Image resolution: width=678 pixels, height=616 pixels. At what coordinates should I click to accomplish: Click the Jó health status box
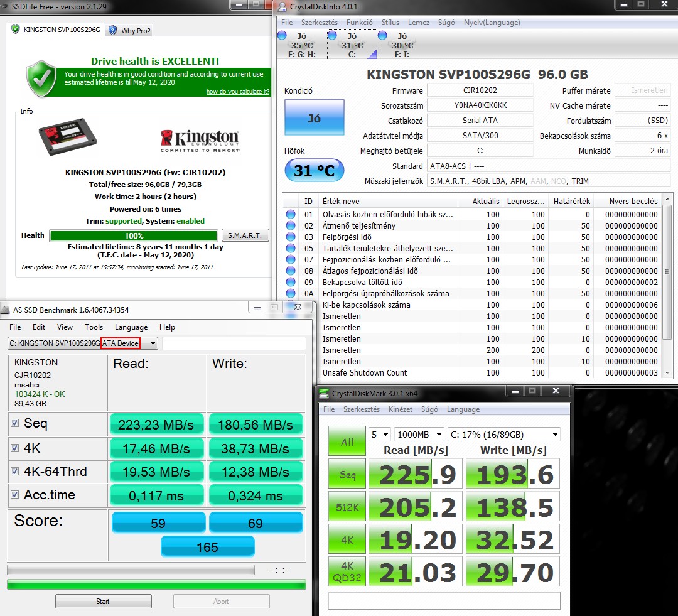[x=315, y=117]
